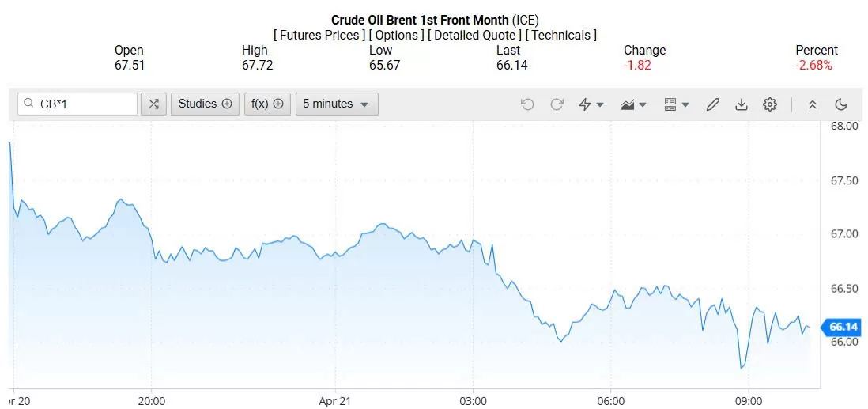
Task: Open the lightning events dropdown
Action: tap(591, 104)
